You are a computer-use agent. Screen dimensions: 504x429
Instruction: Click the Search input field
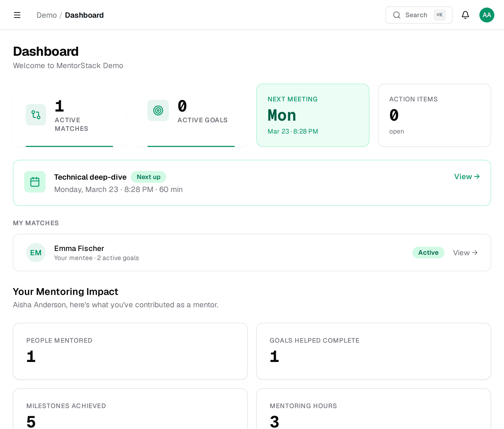tap(419, 15)
